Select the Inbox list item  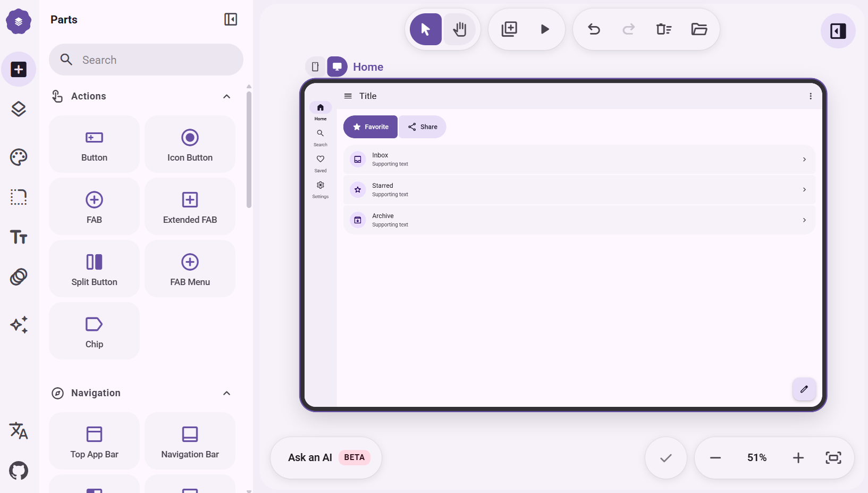(579, 160)
